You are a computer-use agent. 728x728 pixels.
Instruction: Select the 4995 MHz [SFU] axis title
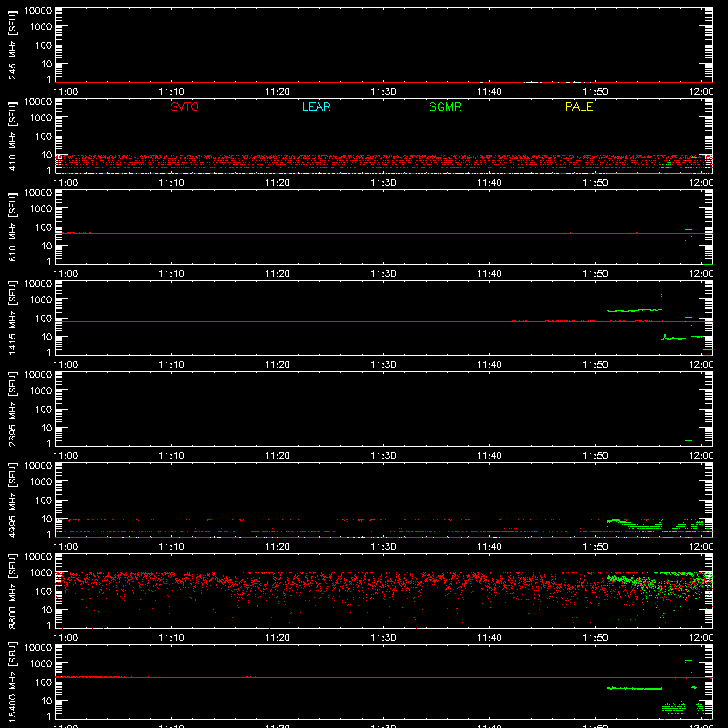click(x=12, y=500)
